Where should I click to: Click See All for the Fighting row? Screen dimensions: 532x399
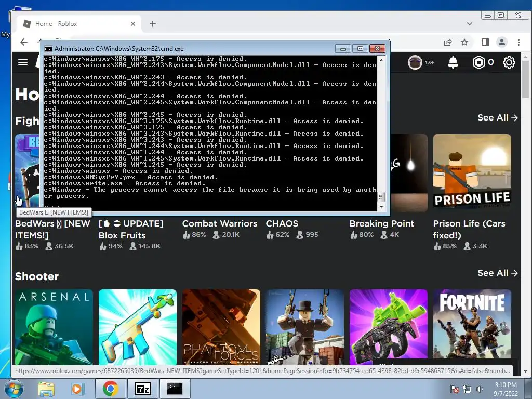coord(497,118)
